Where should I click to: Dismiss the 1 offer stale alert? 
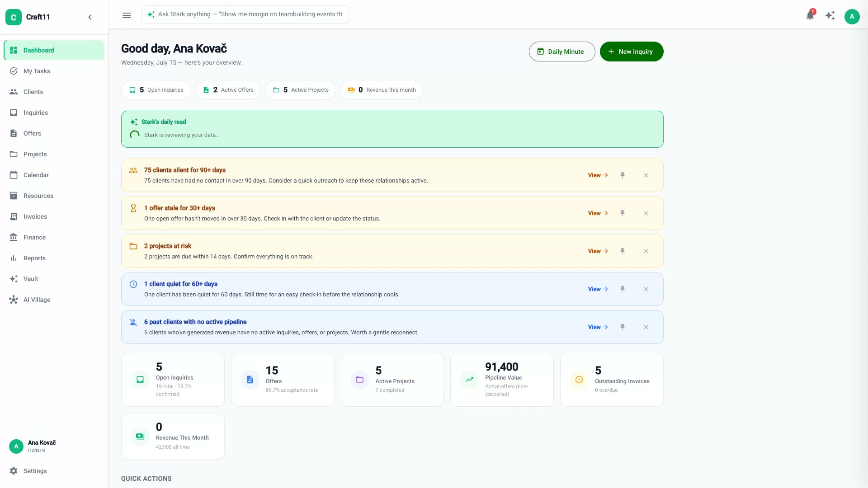(646, 213)
